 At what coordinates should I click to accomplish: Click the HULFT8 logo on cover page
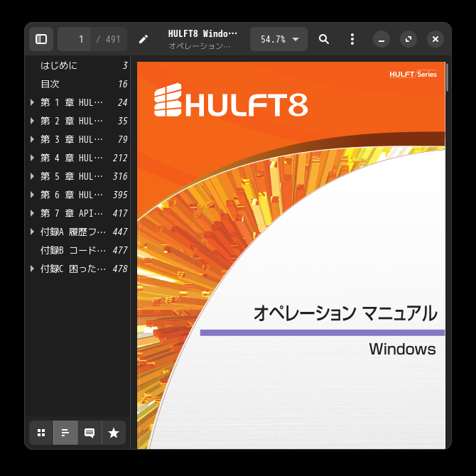coord(231,100)
